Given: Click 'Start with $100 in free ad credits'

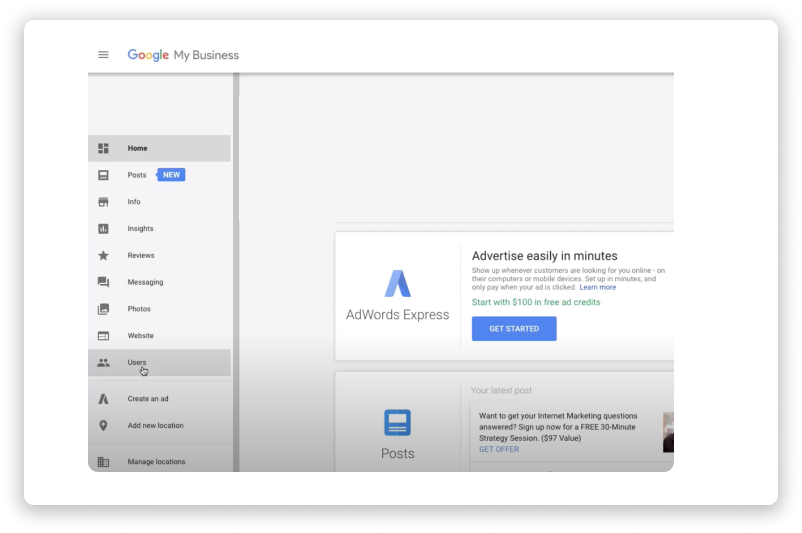Looking at the screenshot, I should tap(536, 302).
